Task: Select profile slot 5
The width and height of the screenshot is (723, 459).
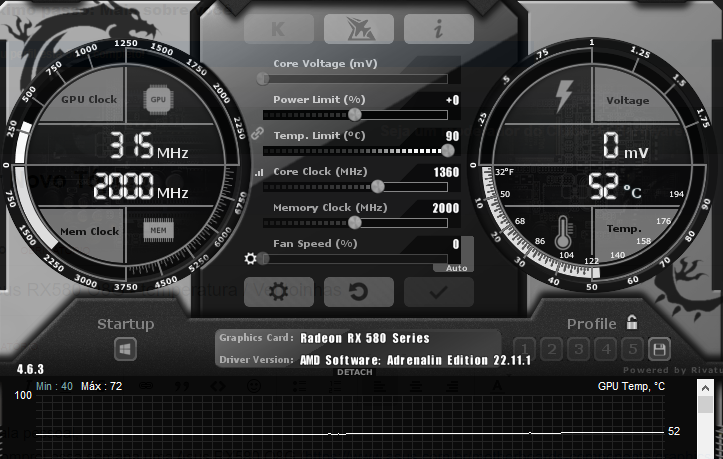Action: coord(633,349)
